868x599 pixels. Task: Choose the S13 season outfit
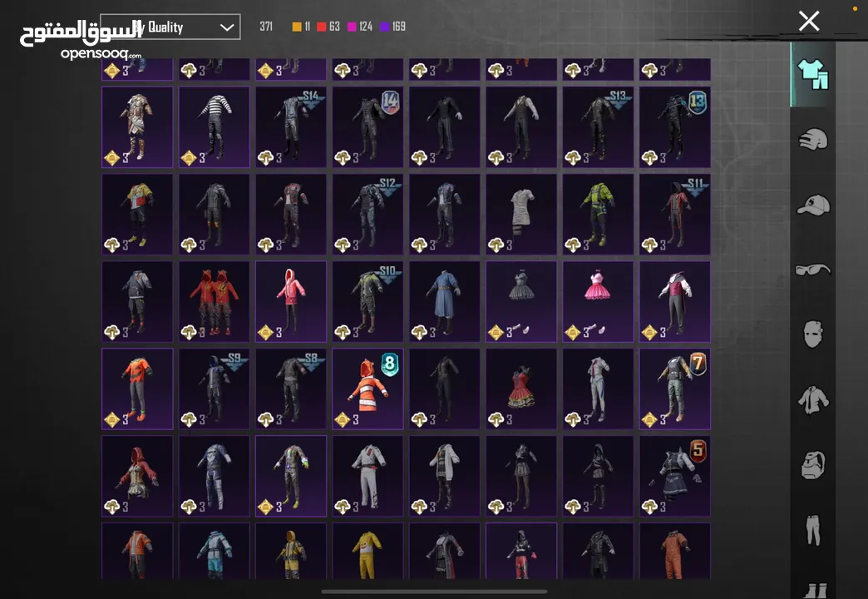[599, 127]
